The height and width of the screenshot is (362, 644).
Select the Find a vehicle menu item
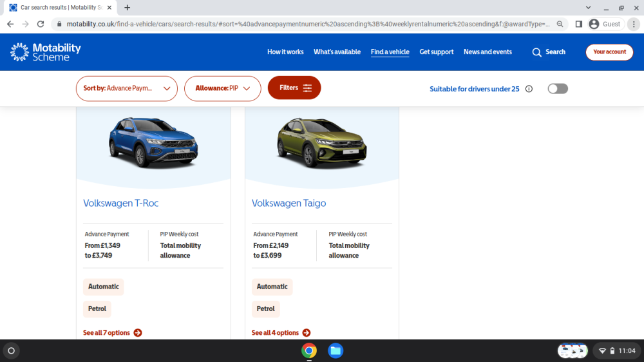pos(390,52)
